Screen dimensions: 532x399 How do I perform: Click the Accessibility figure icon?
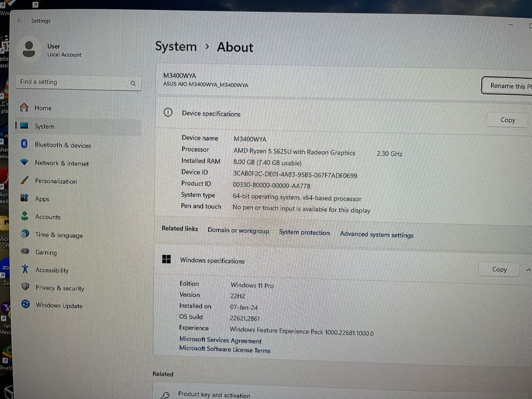click(25, 269)
